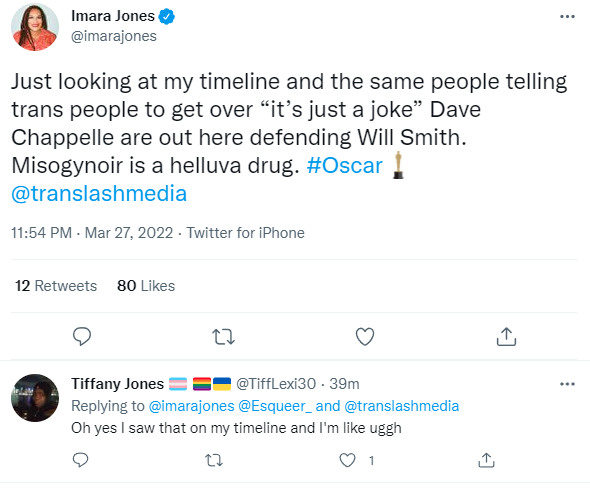Retweet Tiffany Jones's reply
Screen dimensions: 590x492
coord(214,460)
